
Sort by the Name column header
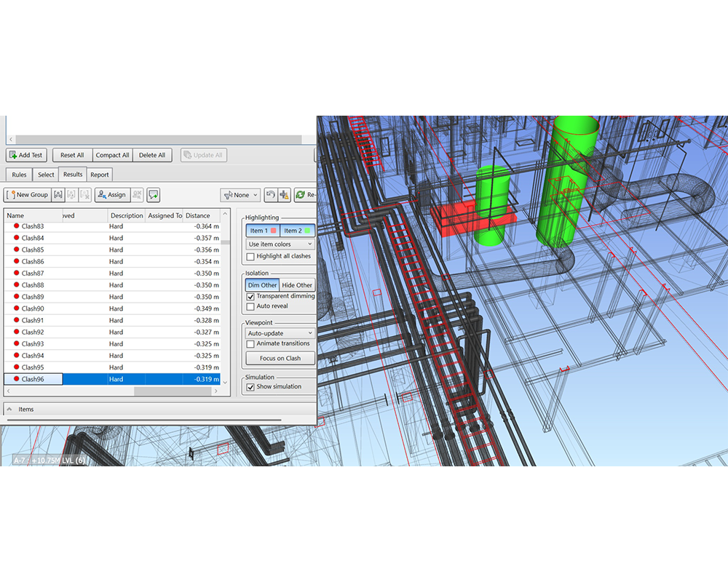pyautogui.click(x=33, y=215)
